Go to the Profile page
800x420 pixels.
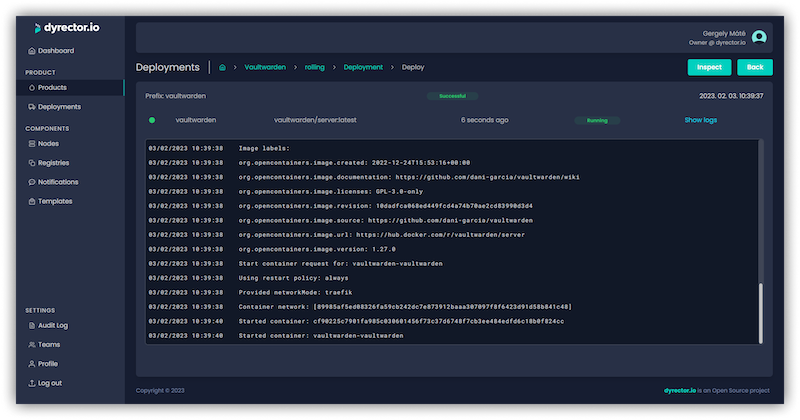click(47, 363)
